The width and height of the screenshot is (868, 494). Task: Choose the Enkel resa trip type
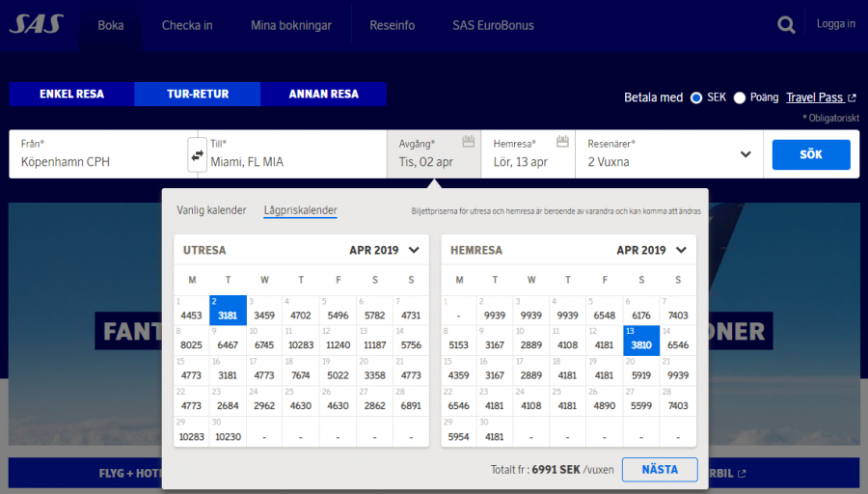71,95
